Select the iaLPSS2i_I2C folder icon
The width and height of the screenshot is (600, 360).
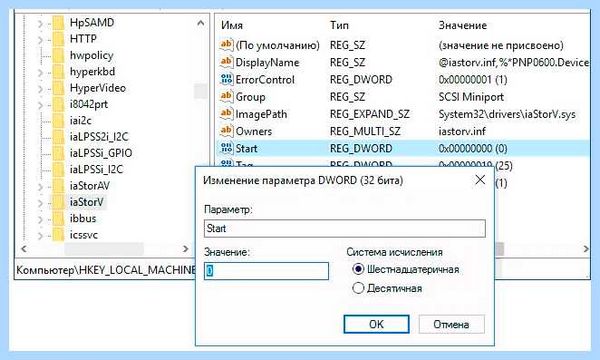(x=58, y=137)
